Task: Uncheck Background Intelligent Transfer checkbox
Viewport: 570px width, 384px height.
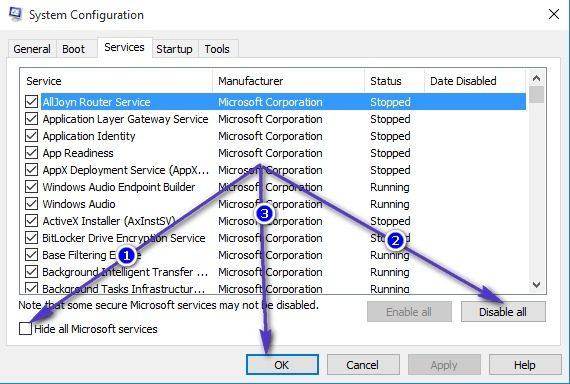Action: pyautogui.click(x=32, y=272)
